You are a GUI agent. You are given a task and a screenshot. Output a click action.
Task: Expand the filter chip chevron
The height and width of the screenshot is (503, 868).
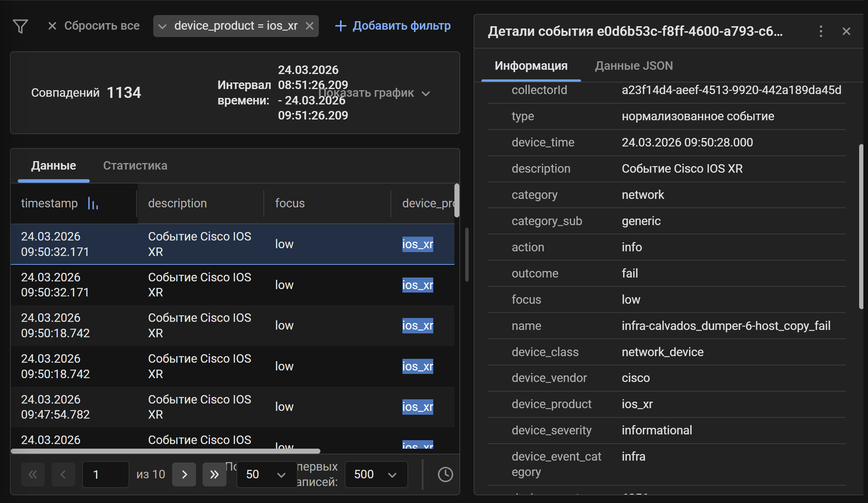163,26
